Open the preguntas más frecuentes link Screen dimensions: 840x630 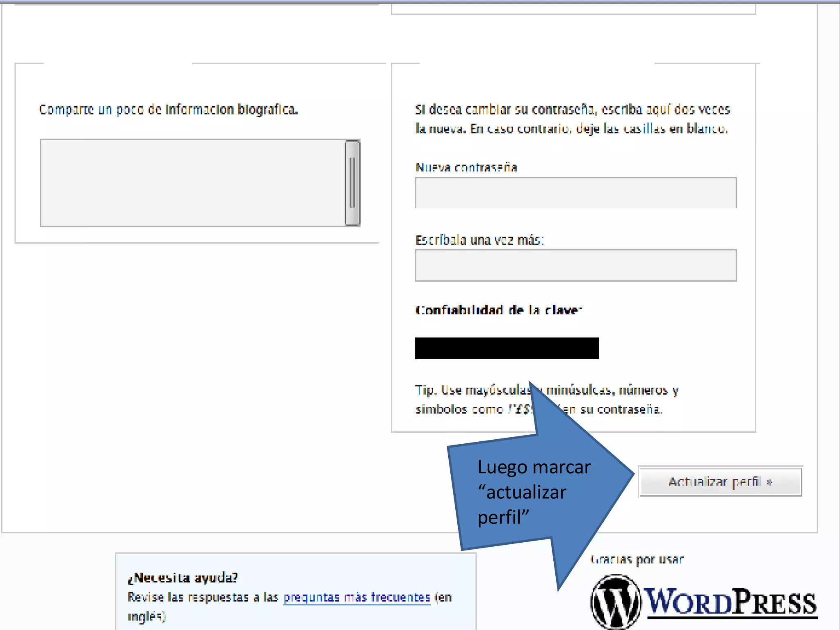tap(357, 597)
